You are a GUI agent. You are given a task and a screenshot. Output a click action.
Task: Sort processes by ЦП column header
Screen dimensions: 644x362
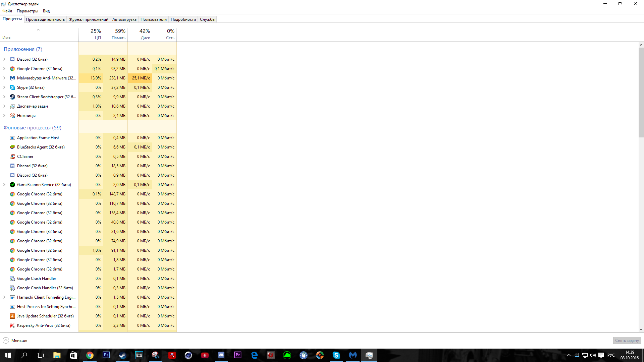pos(91,34)
